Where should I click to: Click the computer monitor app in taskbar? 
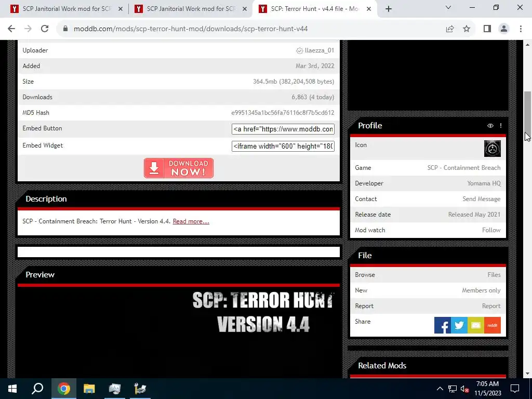(115, 389)
